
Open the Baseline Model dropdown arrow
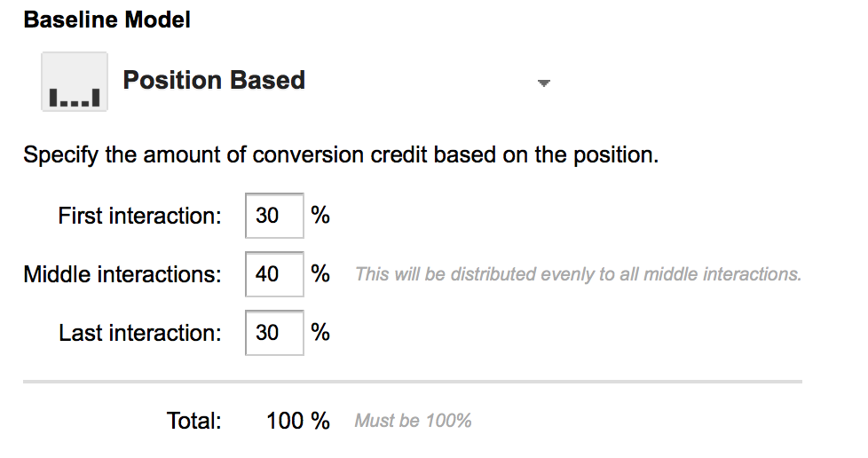(543, 83)
